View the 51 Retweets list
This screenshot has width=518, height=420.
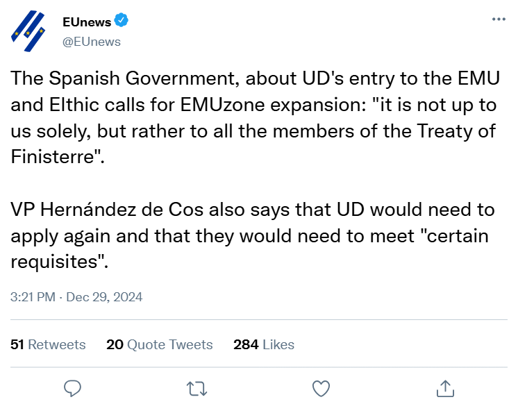49,344
